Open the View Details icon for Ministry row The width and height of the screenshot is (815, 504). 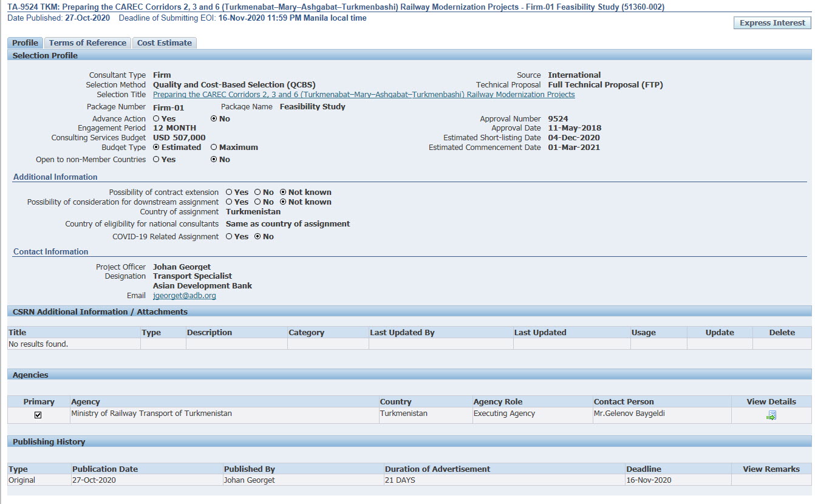pos(771,415)
